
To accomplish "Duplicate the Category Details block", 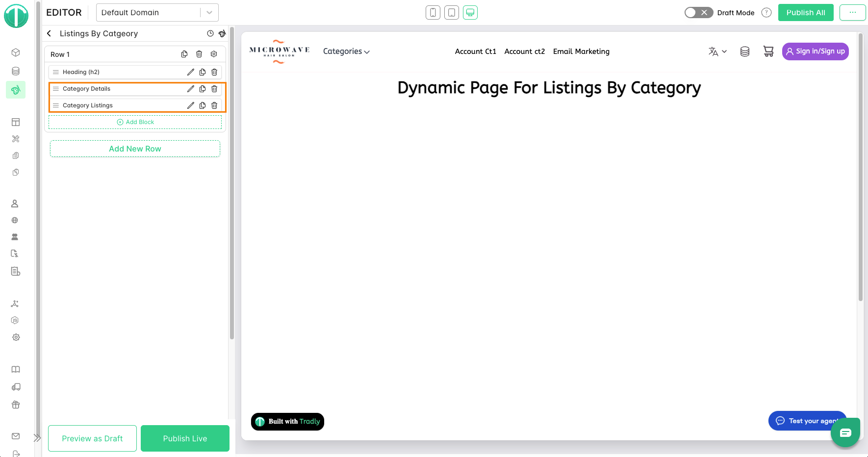I will [203, 89].
